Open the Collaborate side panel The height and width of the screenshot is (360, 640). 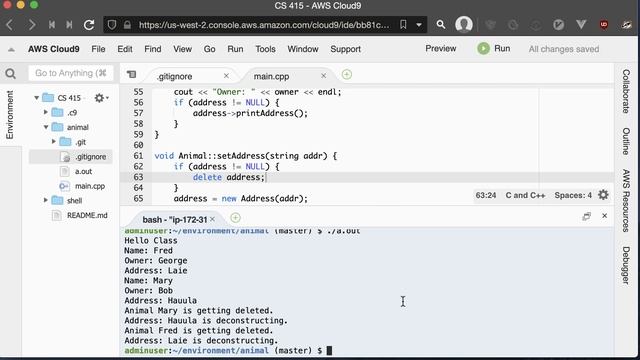point(626,91)
